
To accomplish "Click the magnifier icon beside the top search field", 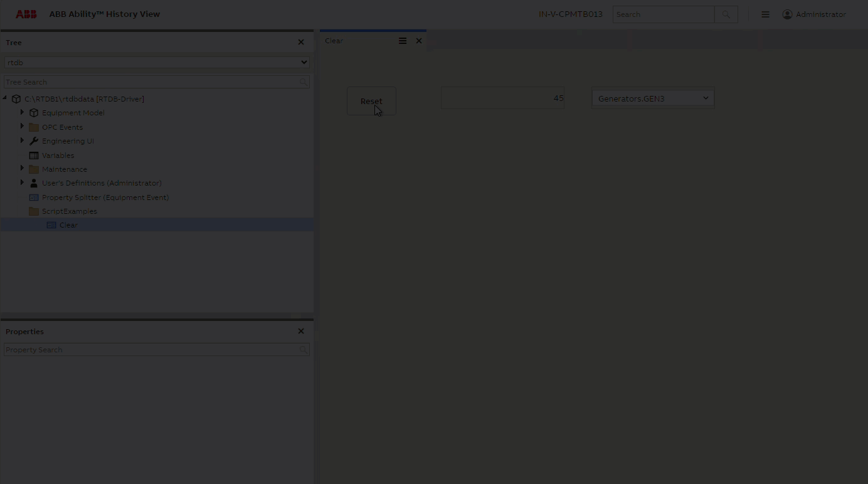I will [726, 14].
